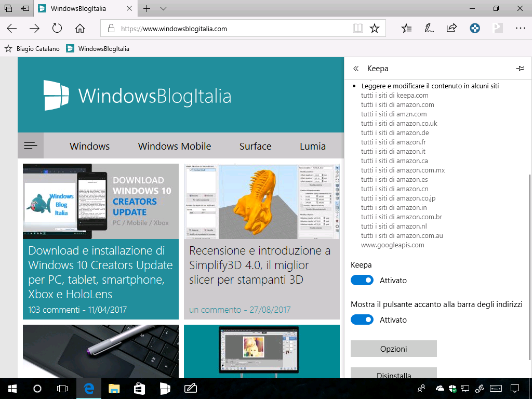Go back to previous page
The width and height of the screenshot is (532, 399).
tap(12, 29)
